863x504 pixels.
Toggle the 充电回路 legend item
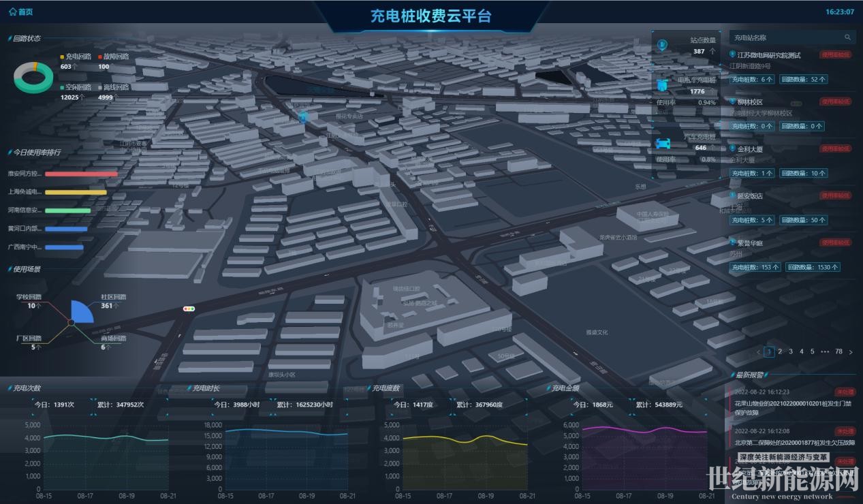(75, 57)
